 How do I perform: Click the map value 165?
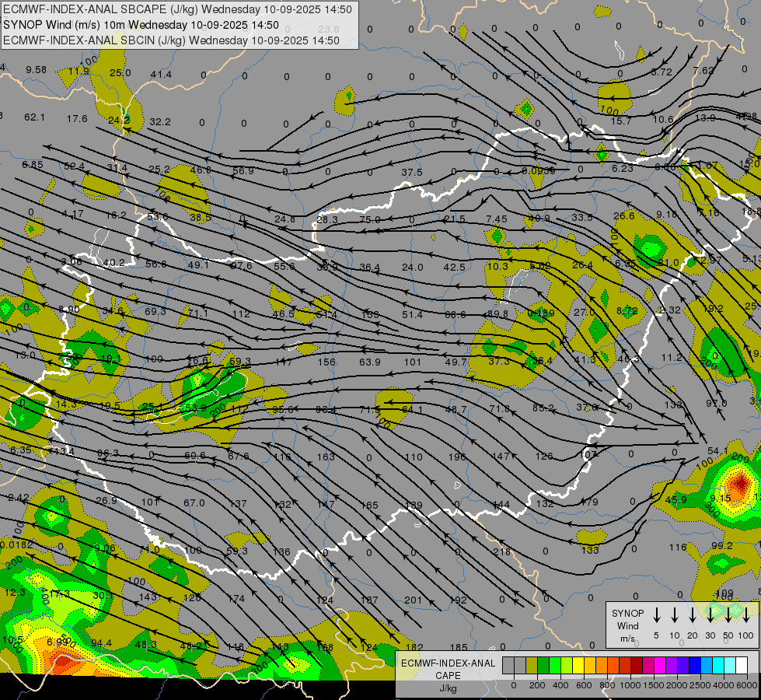coord(369,506)
